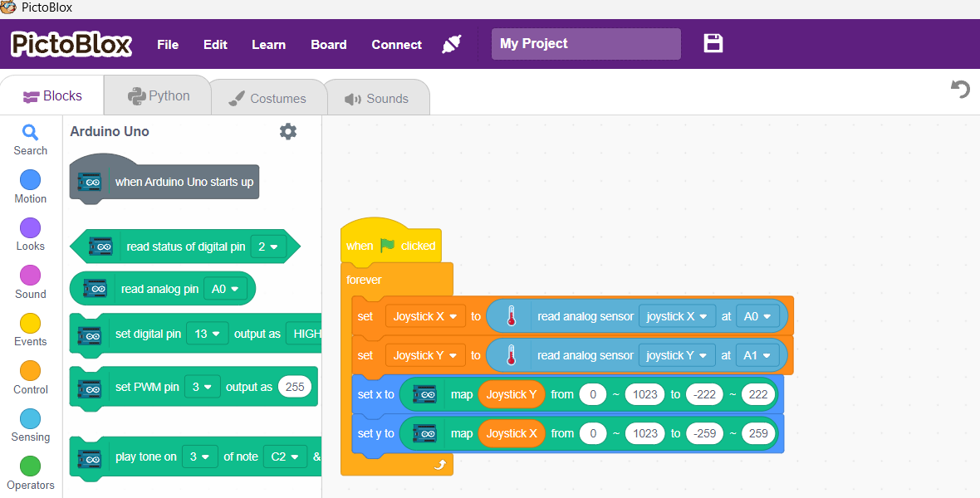This screenshot has height=498, width=980.
Task: Click the My Project name field
Action: coord(586,44)
